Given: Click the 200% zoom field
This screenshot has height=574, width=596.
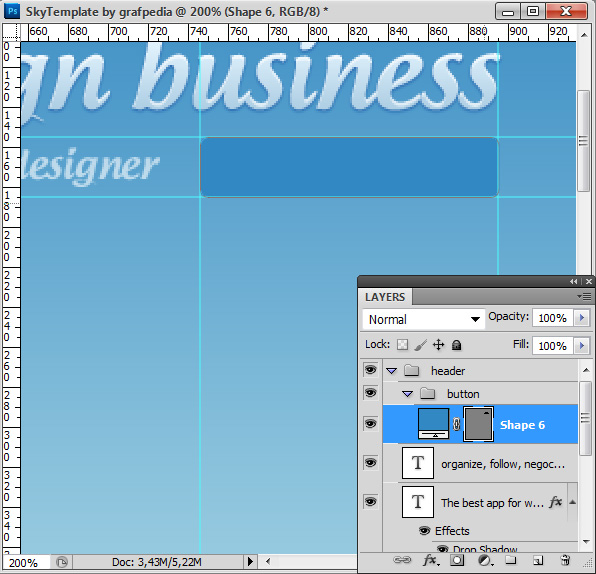Looking at the screenshot, I should click(26, 563).
